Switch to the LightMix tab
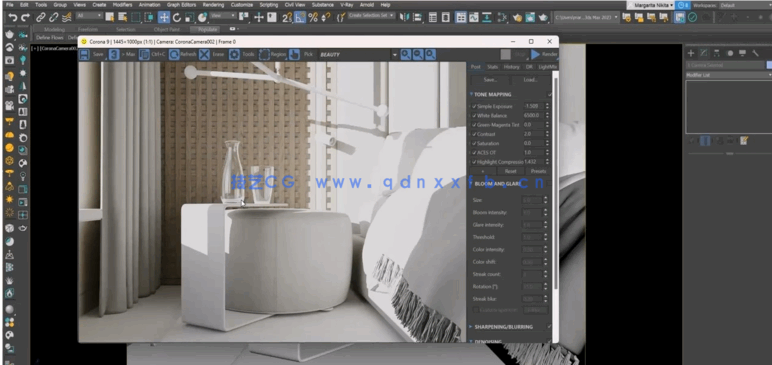Image resolution: width=772 pixels, height=365 pixels. click(547, 66)
